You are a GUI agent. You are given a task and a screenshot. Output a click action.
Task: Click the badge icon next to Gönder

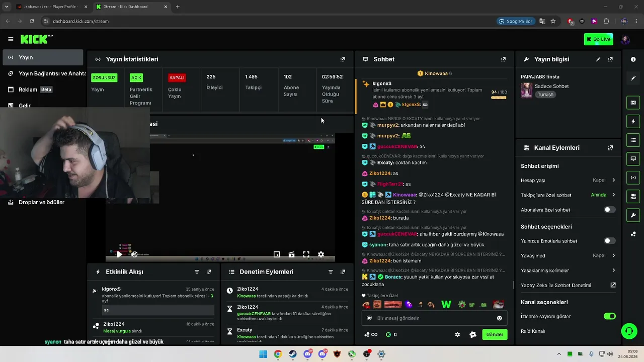(472, 334)
